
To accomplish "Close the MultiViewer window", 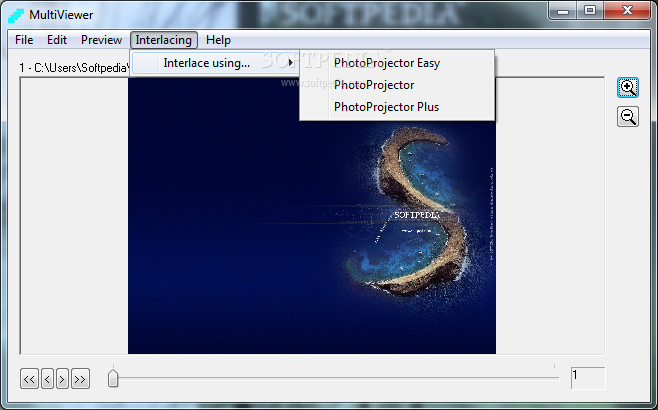I will click(x=628, y=11).
